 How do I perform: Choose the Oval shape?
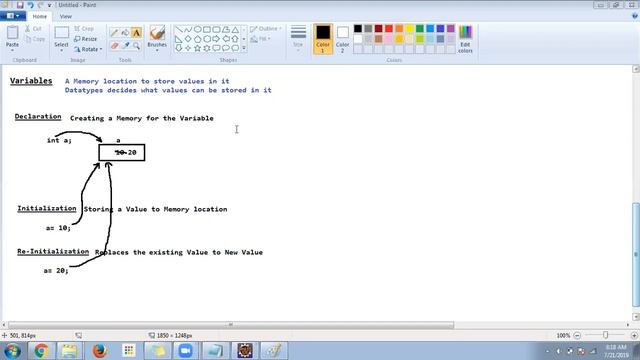coord(198,30)
